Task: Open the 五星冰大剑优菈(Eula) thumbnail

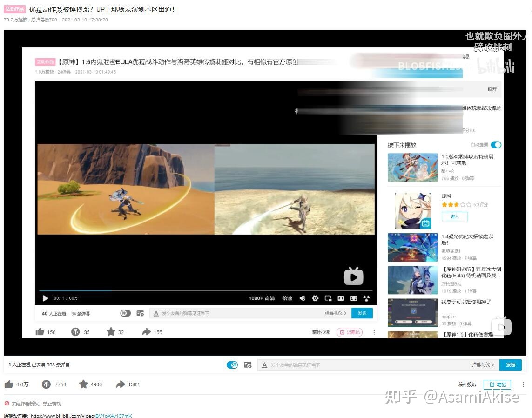Action: pyautogui.click(x=412, y=280)
